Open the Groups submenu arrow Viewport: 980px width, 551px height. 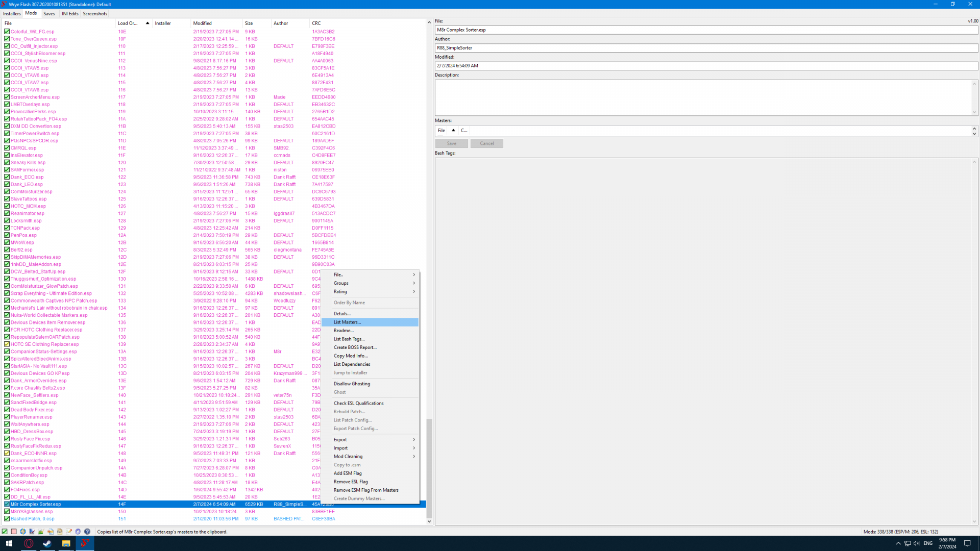click(x=414, y=283)
